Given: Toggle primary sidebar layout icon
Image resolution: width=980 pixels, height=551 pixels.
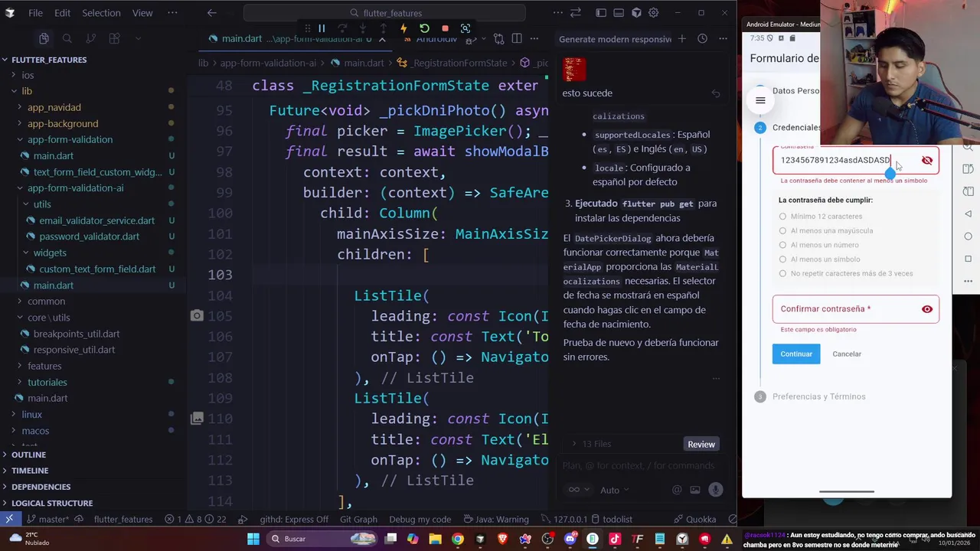Looking at the screenshot, I should tap(601, 13).
